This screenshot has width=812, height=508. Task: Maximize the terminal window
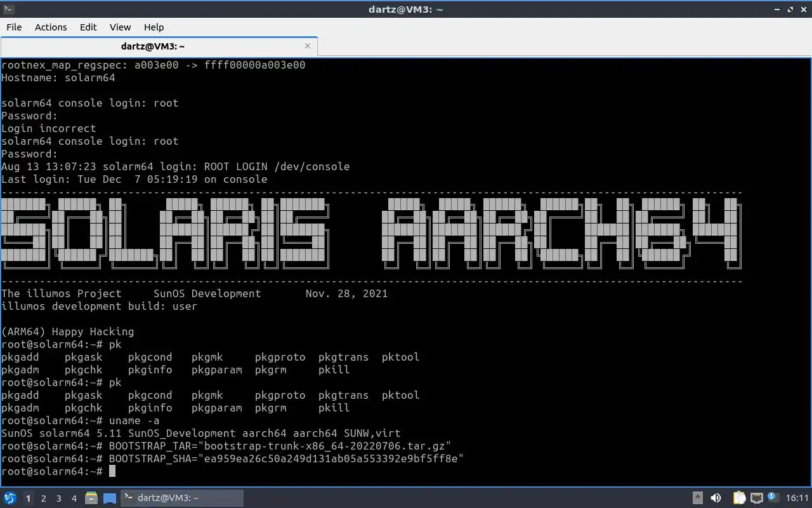[x=790, y=9]
